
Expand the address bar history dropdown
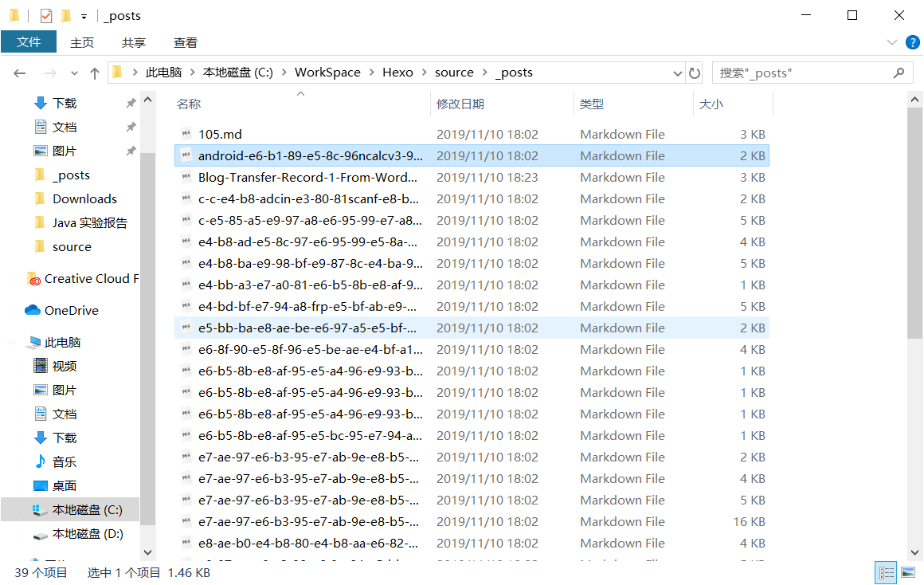(678, 73)
